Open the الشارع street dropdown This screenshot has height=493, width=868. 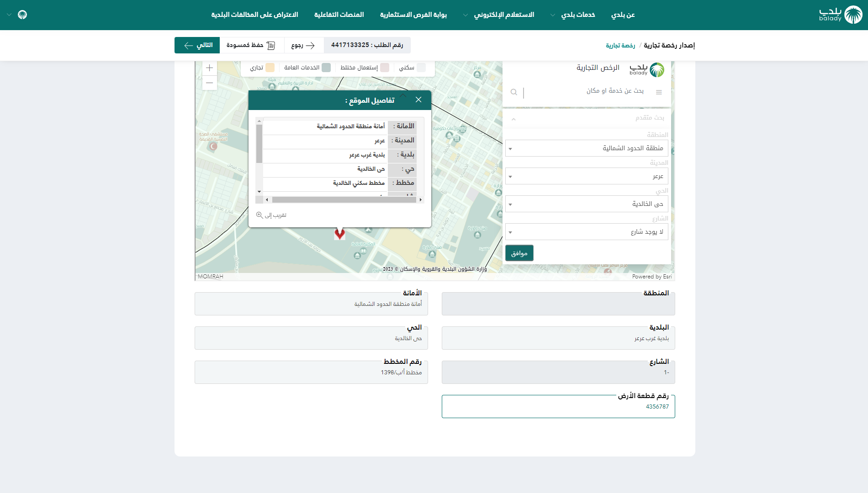(x=587, y=232)
